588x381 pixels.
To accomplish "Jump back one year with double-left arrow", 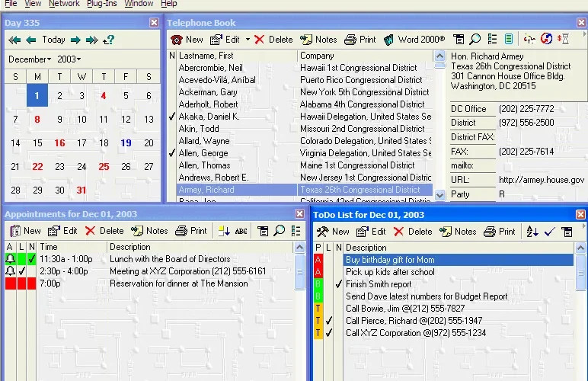I will [14, 40].
